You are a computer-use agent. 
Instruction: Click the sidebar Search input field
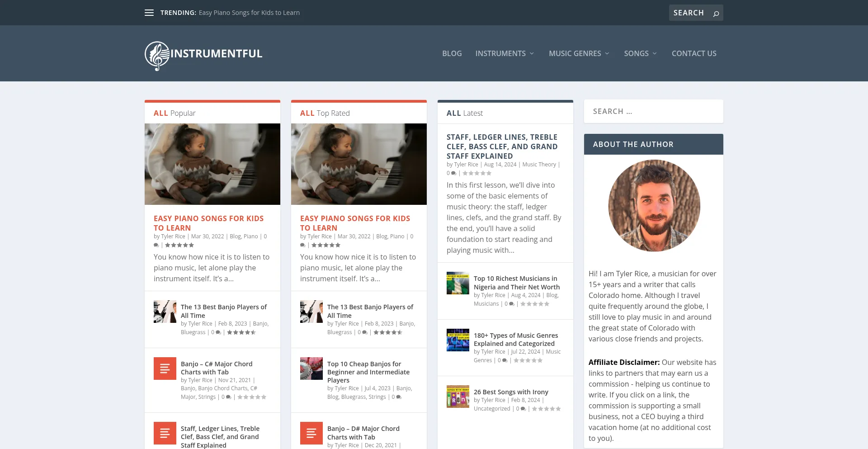click(653, 111)
